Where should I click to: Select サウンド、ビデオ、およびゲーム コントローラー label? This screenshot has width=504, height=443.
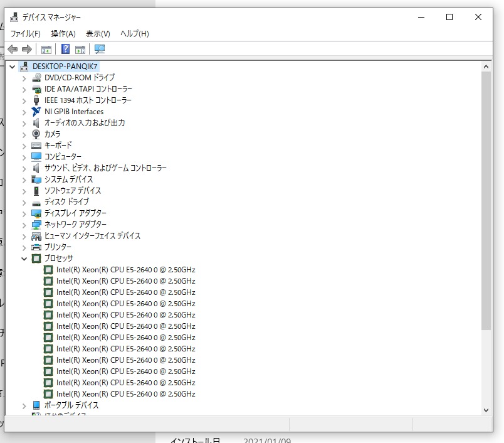105,168
